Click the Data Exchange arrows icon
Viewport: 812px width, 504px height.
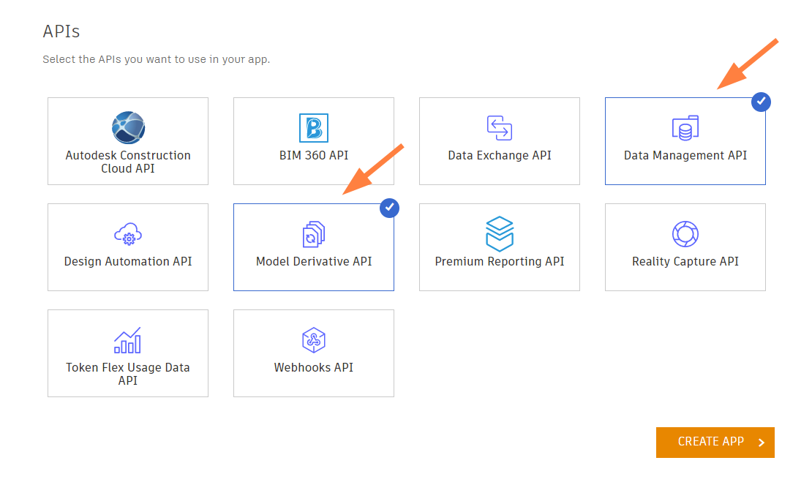(500, 128)
